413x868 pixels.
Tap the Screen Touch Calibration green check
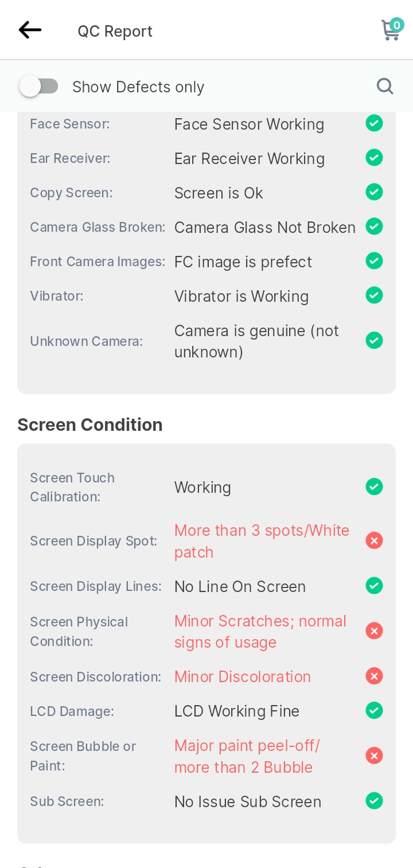tap(374, 487)
